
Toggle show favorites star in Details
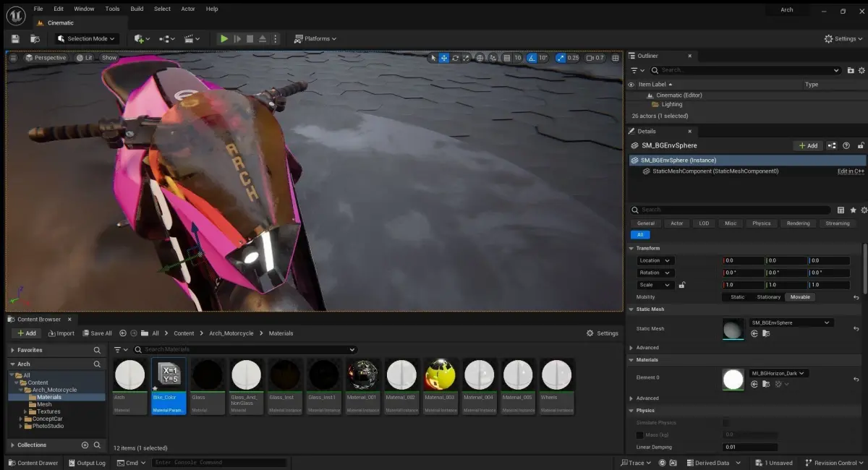pos(854,210)
